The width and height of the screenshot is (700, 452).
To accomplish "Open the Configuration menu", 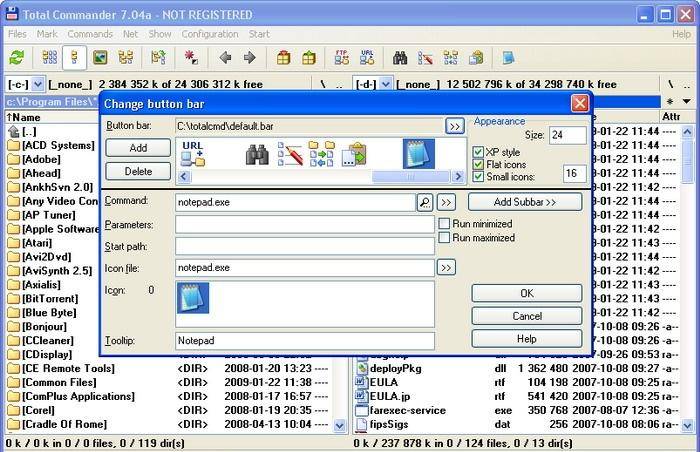I will pos(210,34).
